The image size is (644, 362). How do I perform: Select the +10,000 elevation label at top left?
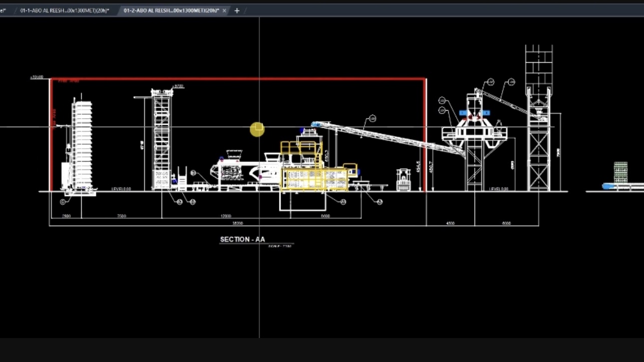(x=35, y=77)
